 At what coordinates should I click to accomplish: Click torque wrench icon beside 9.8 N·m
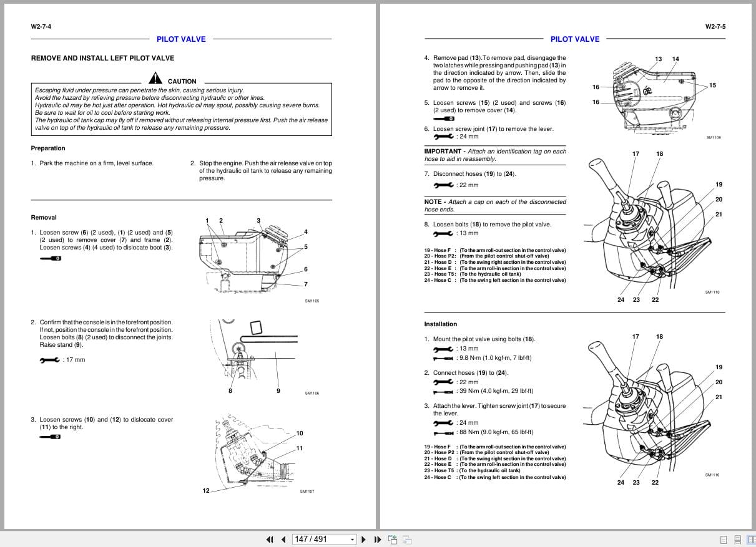(443, 358)
